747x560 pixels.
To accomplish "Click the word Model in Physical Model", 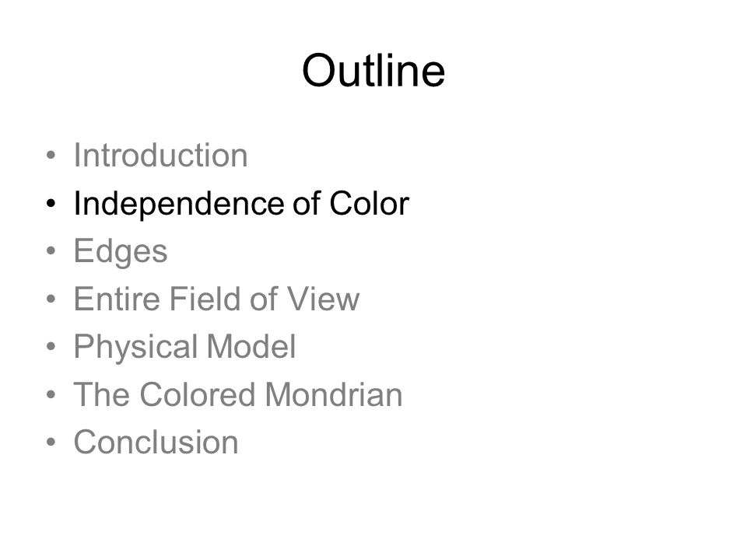I will tap(251, 345).
